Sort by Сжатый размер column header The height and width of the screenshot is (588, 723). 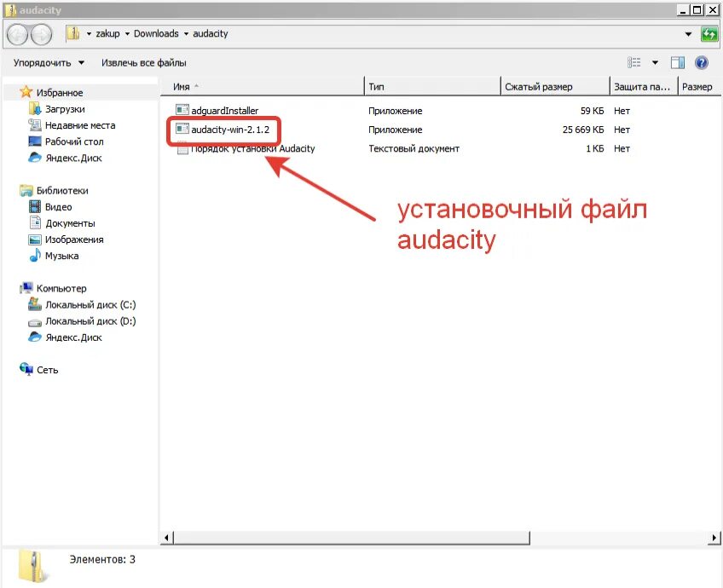[555, 86]
